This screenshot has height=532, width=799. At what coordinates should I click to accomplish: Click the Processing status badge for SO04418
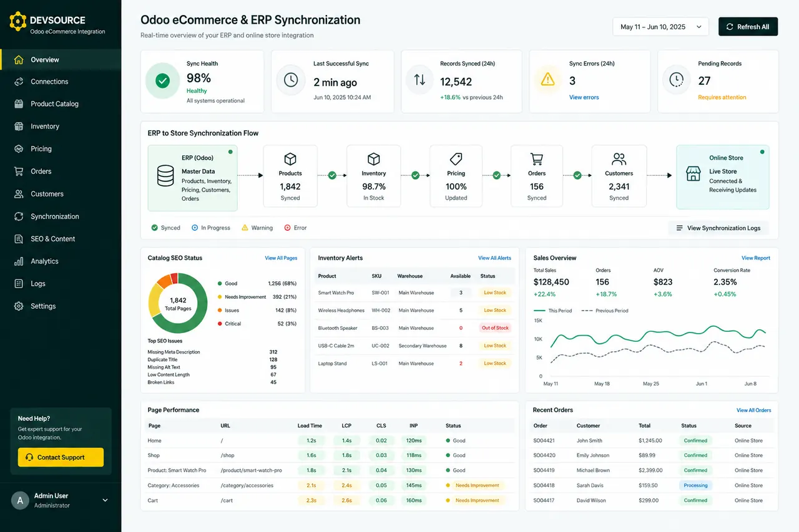pyautogui.click(x=695, y=485)
